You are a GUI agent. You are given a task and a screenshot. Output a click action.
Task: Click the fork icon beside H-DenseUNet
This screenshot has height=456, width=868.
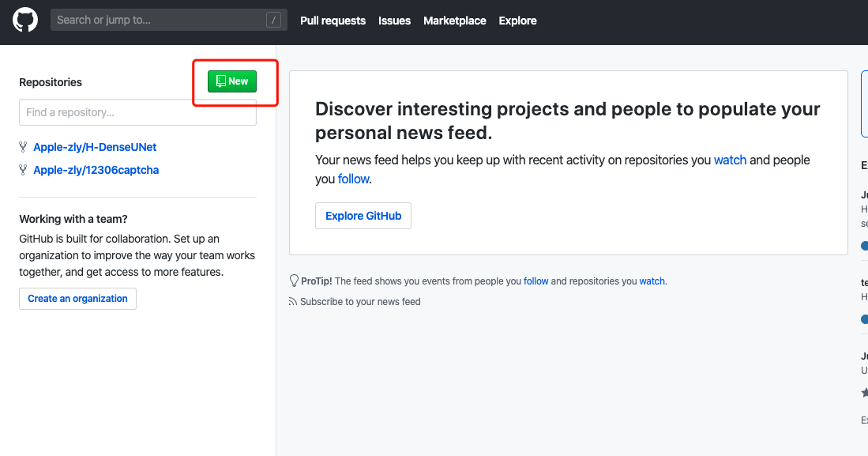(x=23, y=147)
